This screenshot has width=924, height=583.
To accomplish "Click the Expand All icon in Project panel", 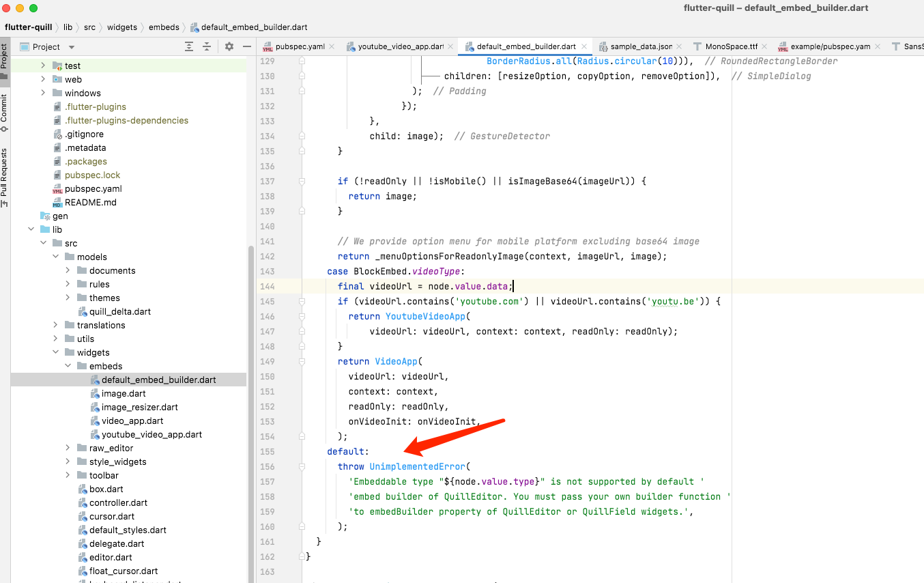I will 189,46.
